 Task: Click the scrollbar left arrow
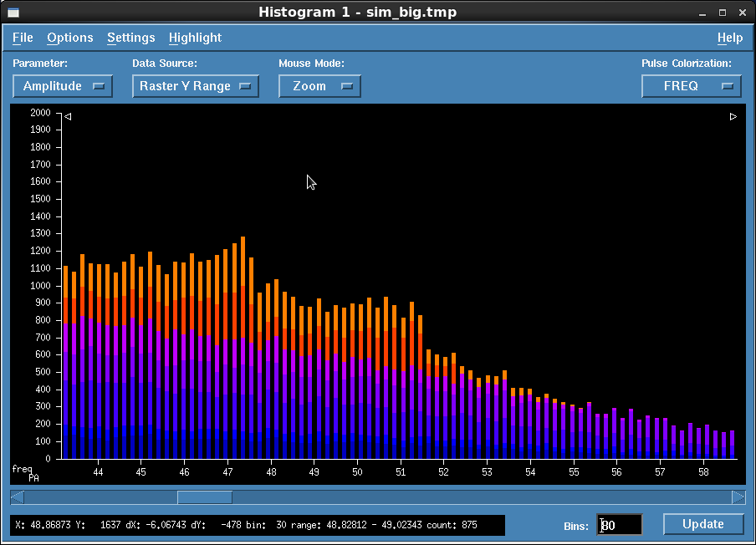pos(17,497)
